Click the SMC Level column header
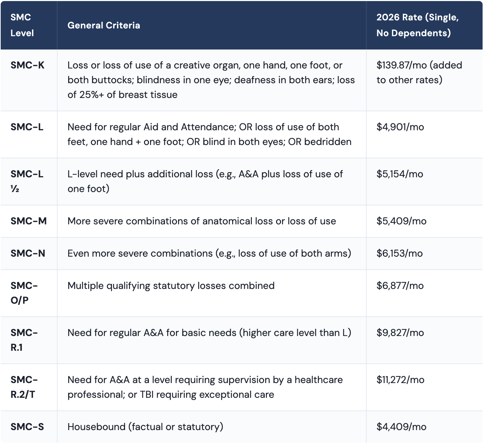Screen dimensions: 484x448 pos(22,25)
